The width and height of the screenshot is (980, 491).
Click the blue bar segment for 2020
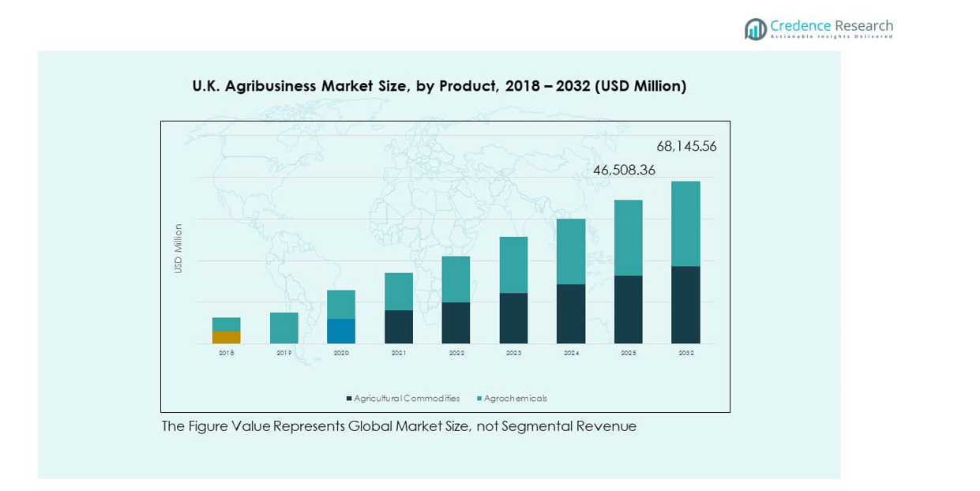click(341, 331)
